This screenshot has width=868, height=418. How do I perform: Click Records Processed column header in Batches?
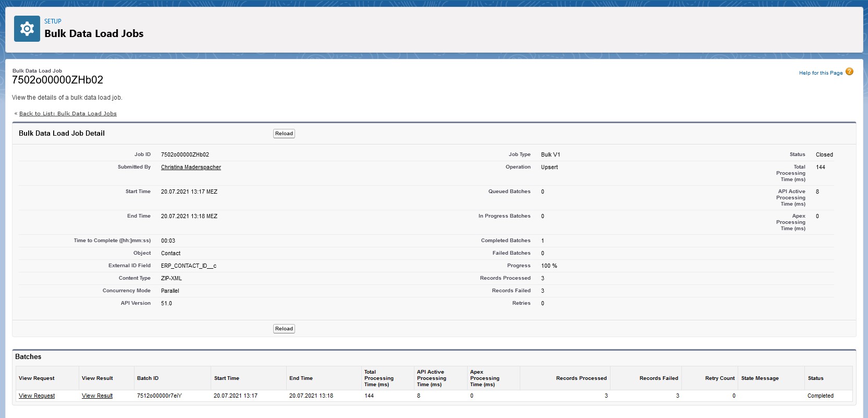pyautogui.click(x=581, y=378)
